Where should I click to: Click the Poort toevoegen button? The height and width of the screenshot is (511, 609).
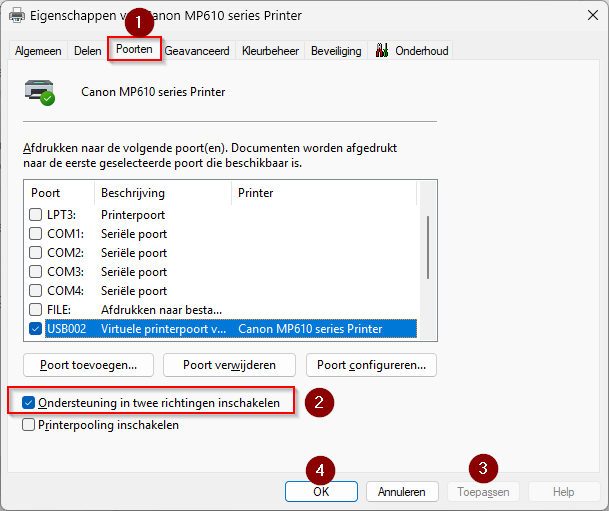point(87,365)
